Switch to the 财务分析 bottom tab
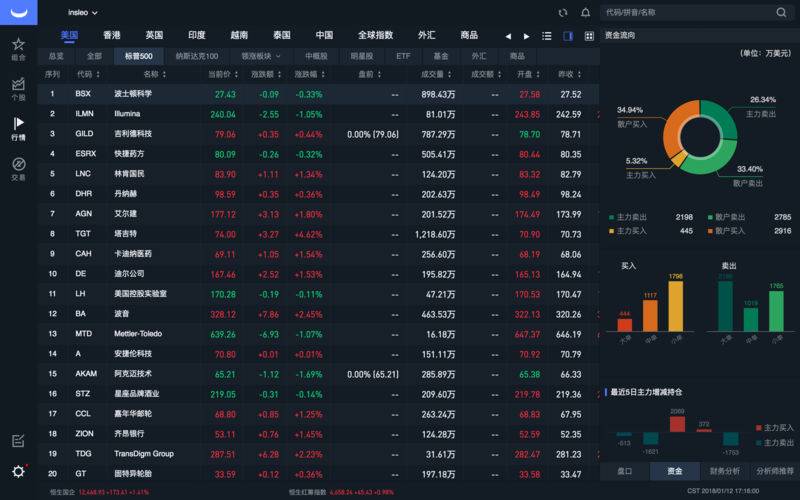The width and height of the screenshot is (800, 500). click(x=725, y=471)
